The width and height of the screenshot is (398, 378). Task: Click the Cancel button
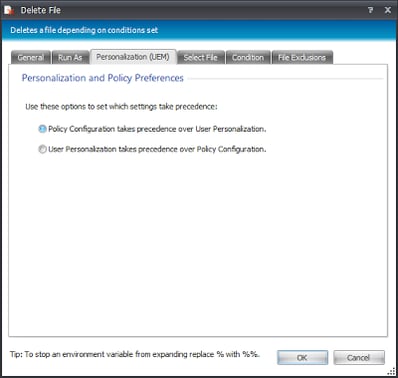pos(359,358)
